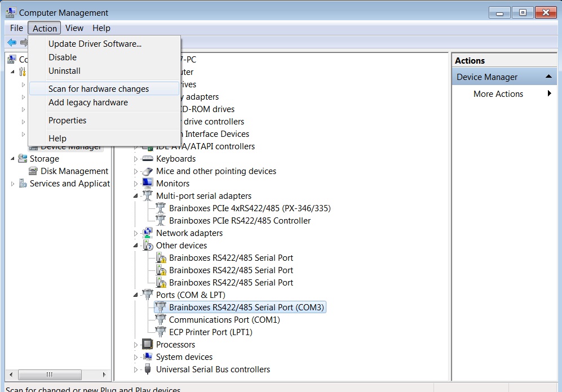Open the View menu
Viewport: 562px width, 392px height.
[x=74, y=28]
